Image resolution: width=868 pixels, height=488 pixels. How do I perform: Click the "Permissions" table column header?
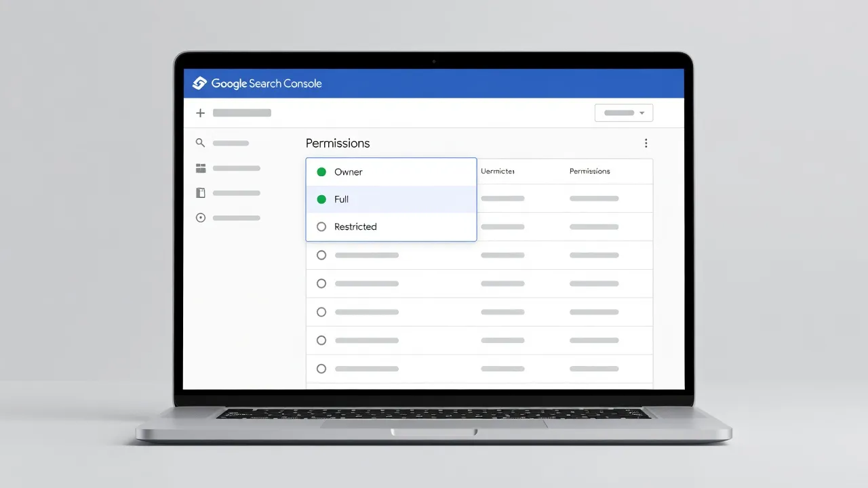pyautogui.click(x=590, y=171)
